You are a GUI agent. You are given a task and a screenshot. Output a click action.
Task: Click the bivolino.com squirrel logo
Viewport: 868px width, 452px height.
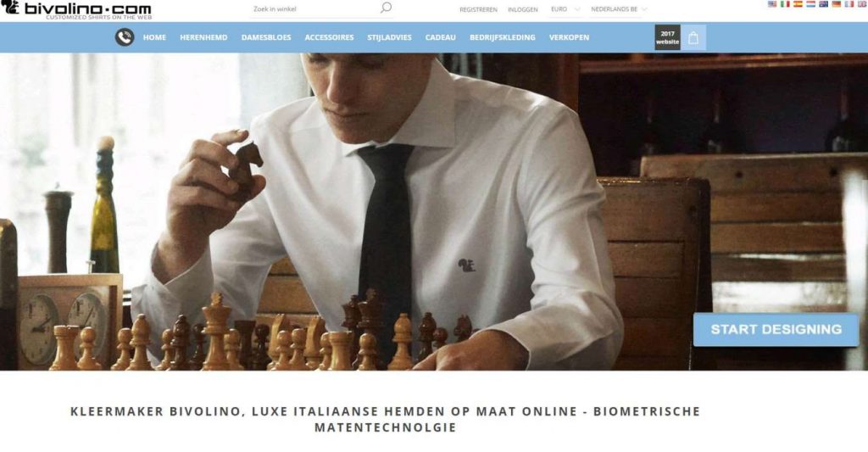point(76,9)
